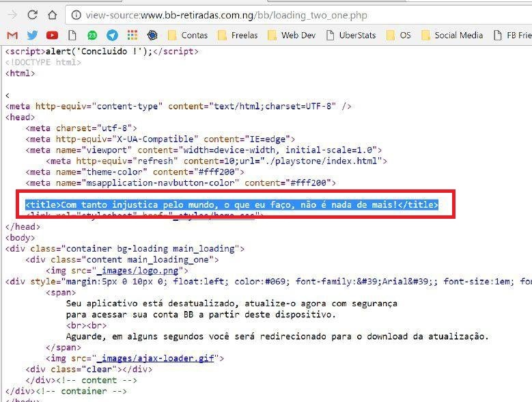Click the <br><br> tag line

coord(86,325)
